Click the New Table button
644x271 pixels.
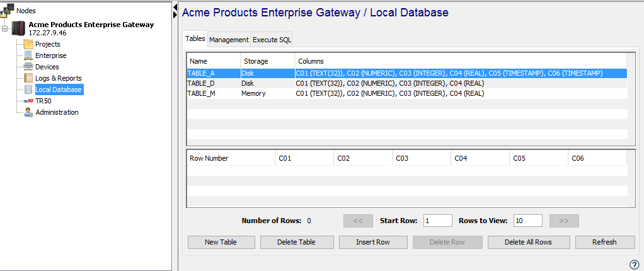[x=221, y=242]
